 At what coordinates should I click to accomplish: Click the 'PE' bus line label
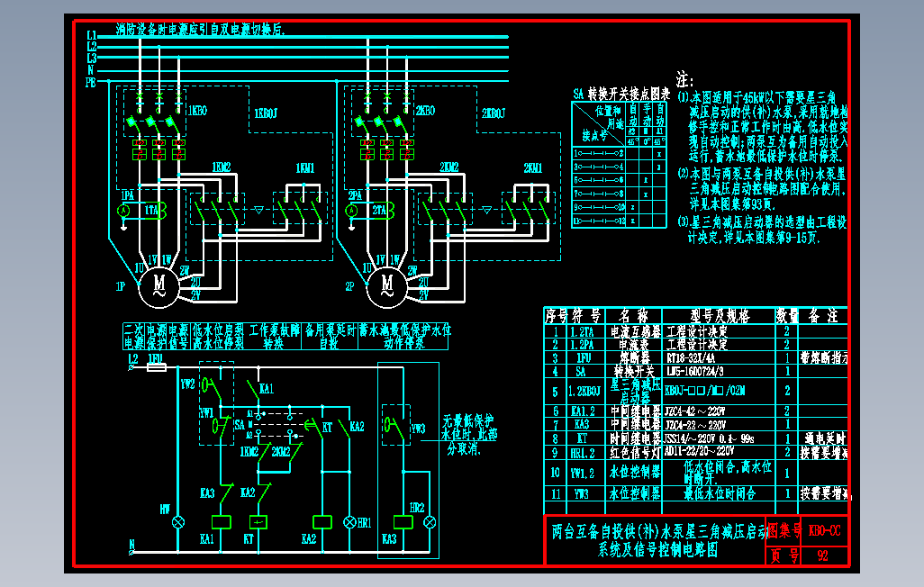coord(91,83)
